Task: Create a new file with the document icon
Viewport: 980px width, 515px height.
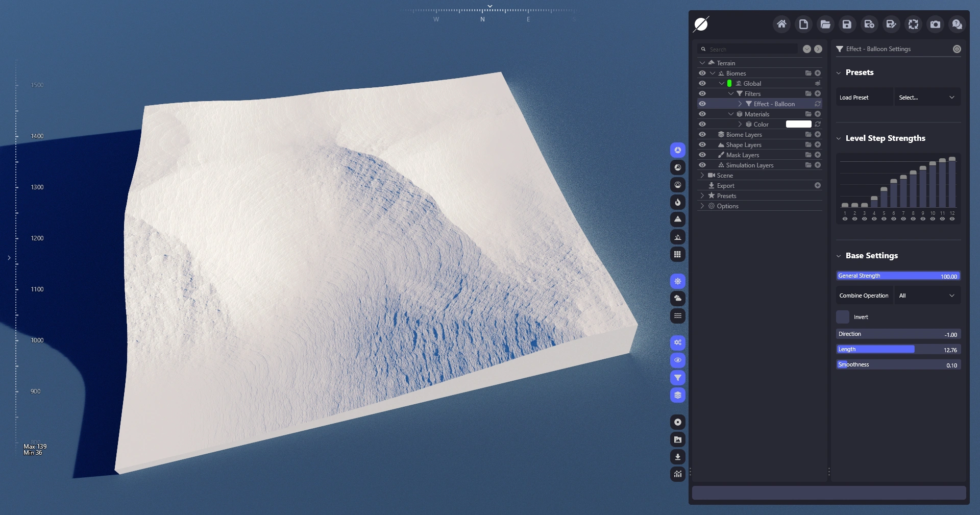Action: tap(803, 24)
